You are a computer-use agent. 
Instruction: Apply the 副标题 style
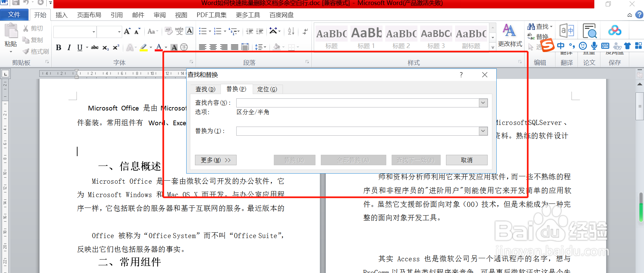click(x=471, y=37)
